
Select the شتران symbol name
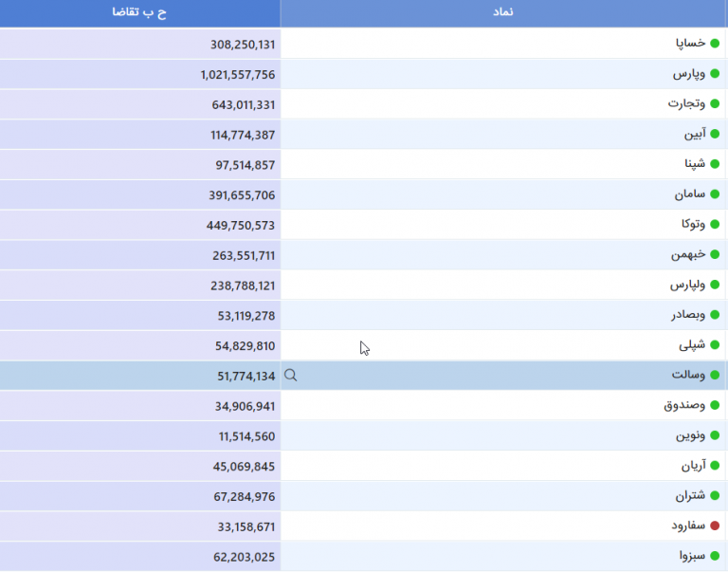point(690,495)
